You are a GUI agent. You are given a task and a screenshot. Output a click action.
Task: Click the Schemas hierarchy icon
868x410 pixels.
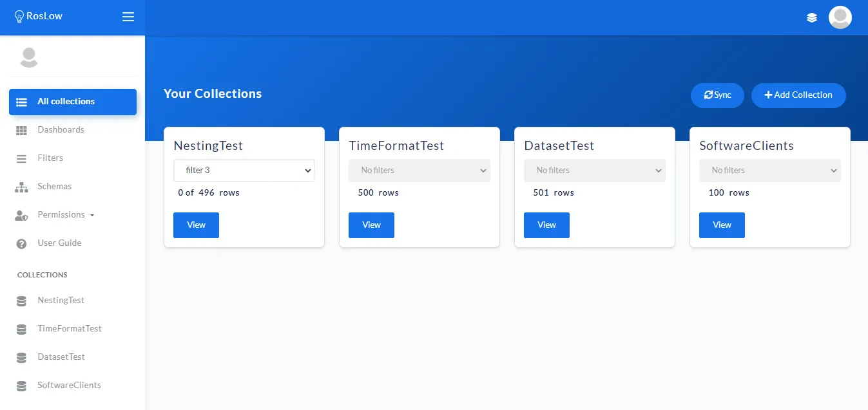(x=21, y=187)
